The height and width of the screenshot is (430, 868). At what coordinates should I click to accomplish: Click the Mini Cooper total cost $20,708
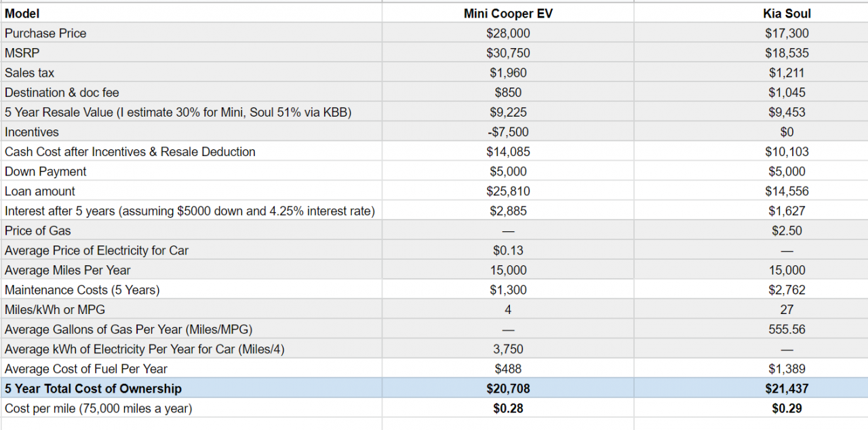pyautogui.click(x=508, y=389)
